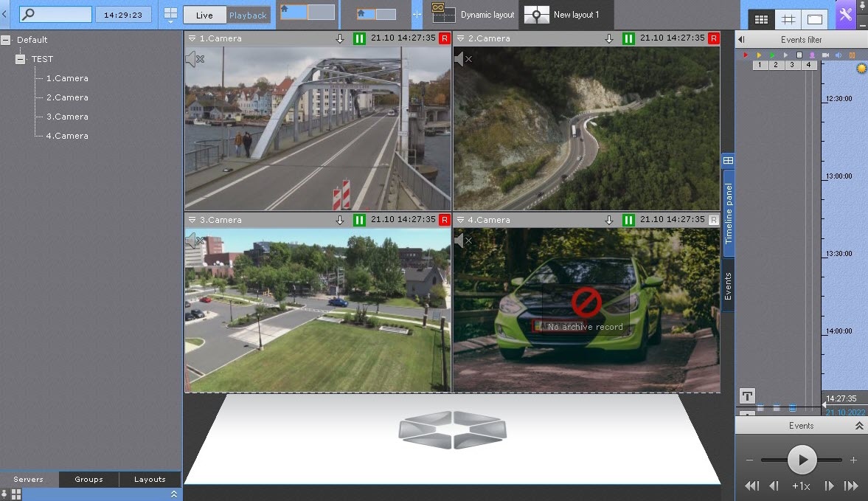This screenshot has height=501, width=868.
Task: Click export arrow on 4.Camera
Action: [x=609, y=220]
